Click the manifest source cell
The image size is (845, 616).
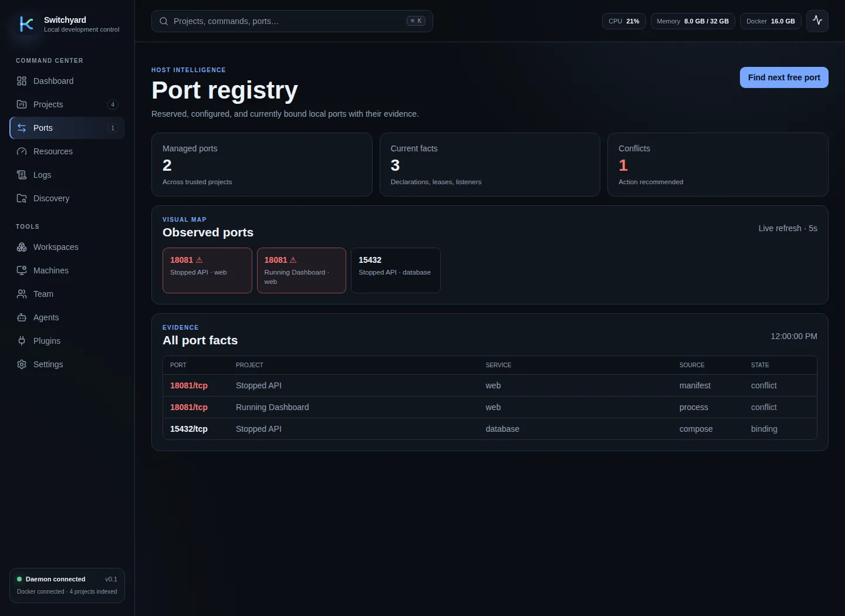coord(695,385)
